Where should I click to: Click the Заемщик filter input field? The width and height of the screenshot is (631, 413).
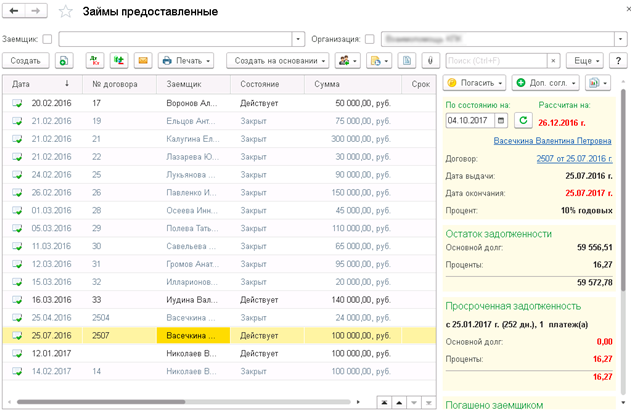click(175, 39)
